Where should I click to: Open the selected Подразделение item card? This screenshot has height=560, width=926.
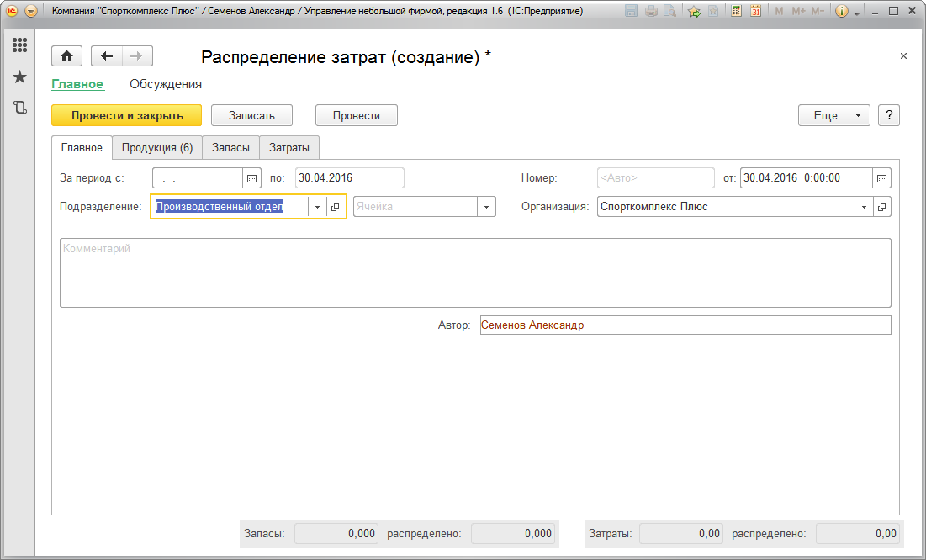click(335, 207)
